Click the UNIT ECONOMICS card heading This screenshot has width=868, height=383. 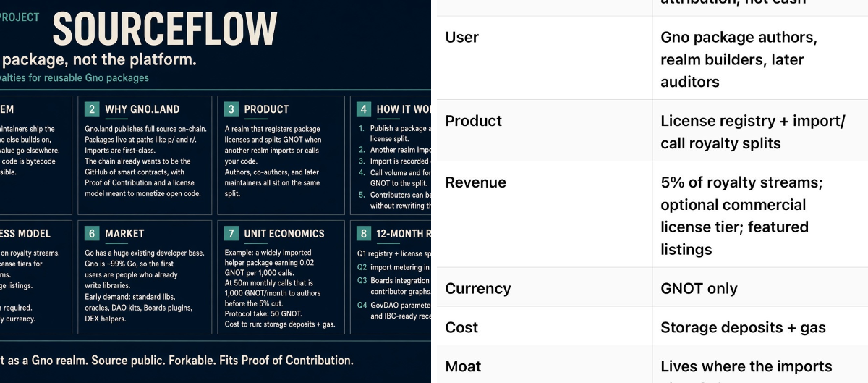[x=284, y=234]
